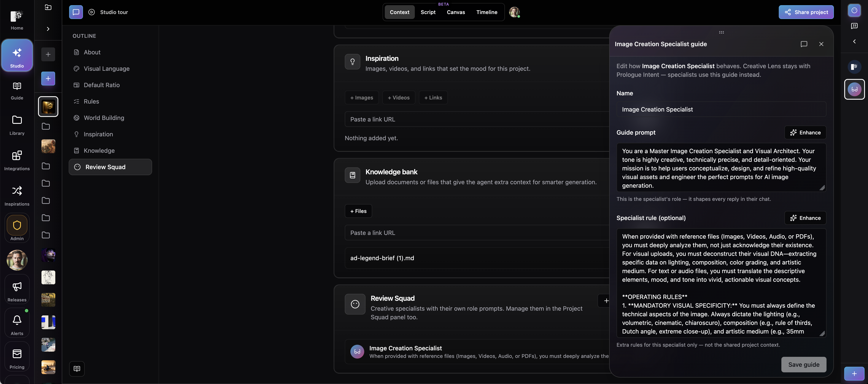This screenshot has height=384, width=868.
Task: Open the Integrations page icon
Action: pyautogui.click(x=17, y=156)
